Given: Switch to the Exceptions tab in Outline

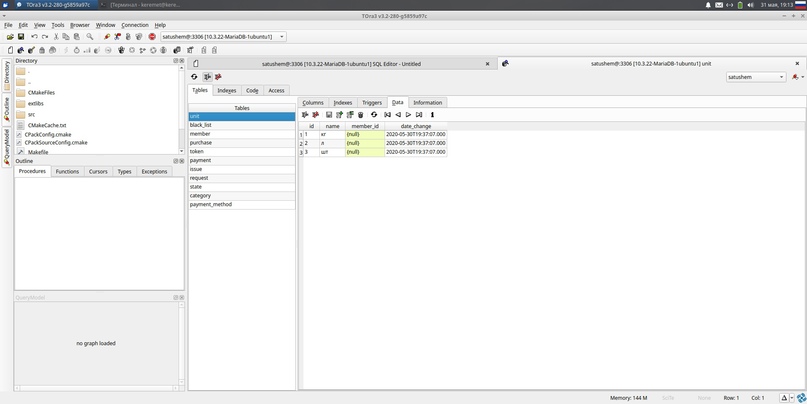Looking at the screenshot, I should tap(154, 171).
